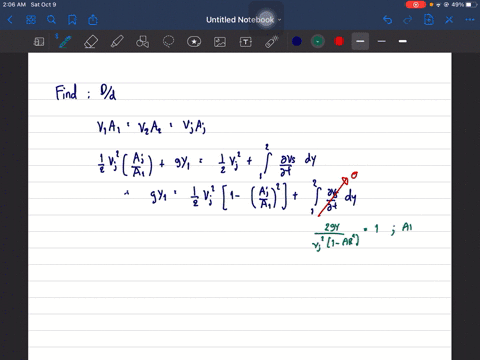
Task: Select the Shapes tool
Action: coord(142,42)
